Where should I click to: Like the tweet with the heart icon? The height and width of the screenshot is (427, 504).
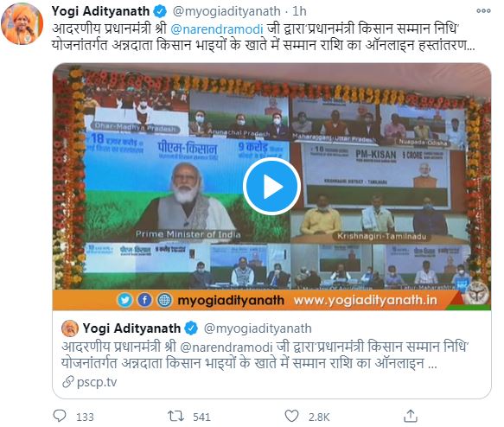(x=291, y=416)
